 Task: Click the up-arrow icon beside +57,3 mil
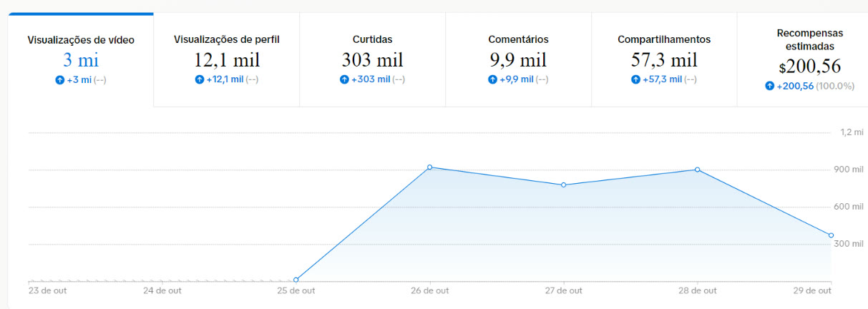click(635, 79)
